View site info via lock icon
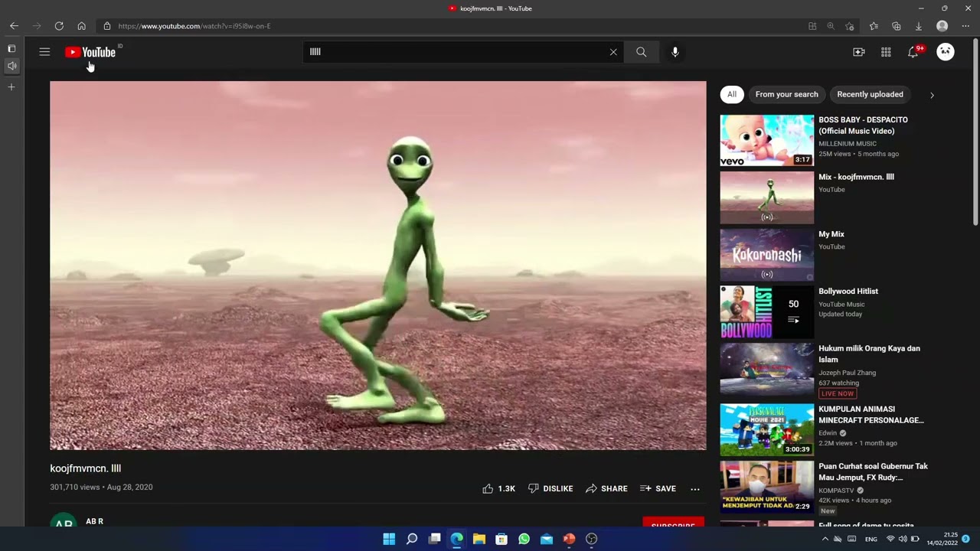This screenshot has height=551, width=980. click(x=107, y=26)
